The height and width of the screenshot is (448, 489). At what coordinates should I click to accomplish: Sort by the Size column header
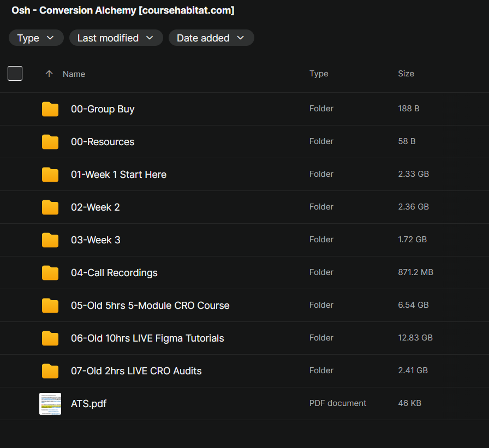(406, 74)
